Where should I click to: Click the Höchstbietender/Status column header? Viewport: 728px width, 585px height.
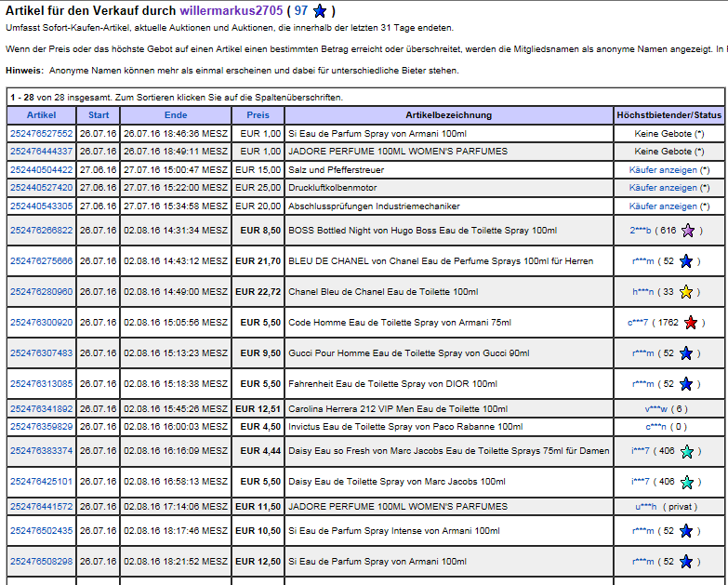[669, 115]
